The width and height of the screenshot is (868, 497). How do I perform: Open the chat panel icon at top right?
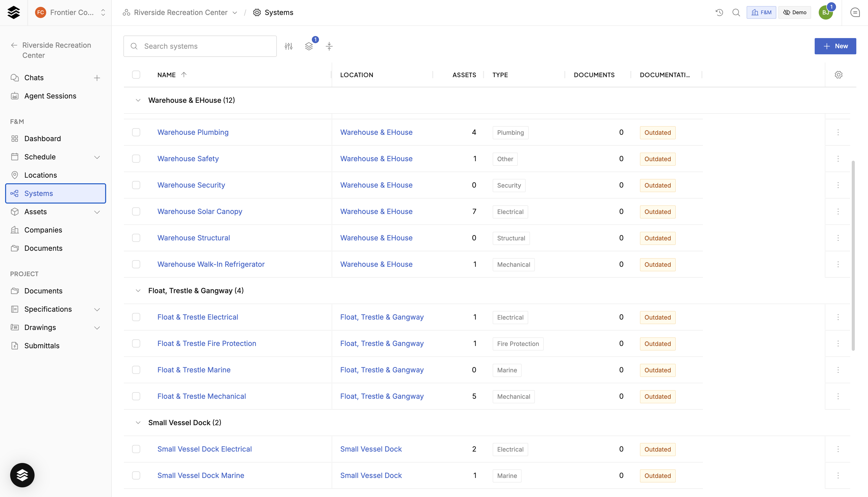coord(855,13)
